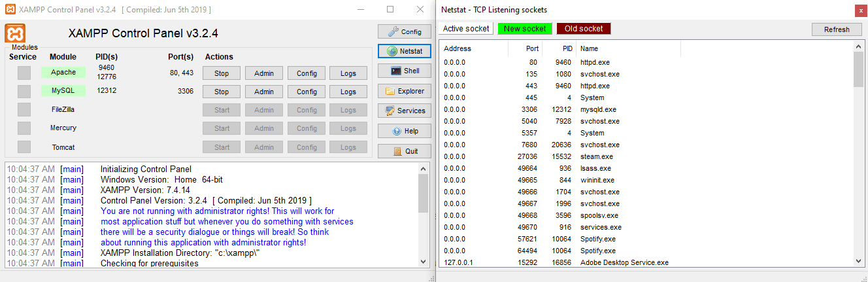Stop the MySQL module

[x=222, y=92]
